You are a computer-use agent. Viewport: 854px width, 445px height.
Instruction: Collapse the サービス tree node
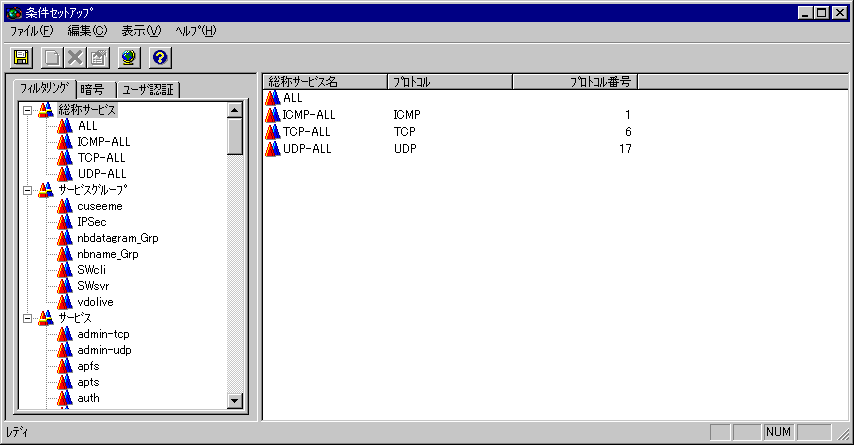click(27, 319)
